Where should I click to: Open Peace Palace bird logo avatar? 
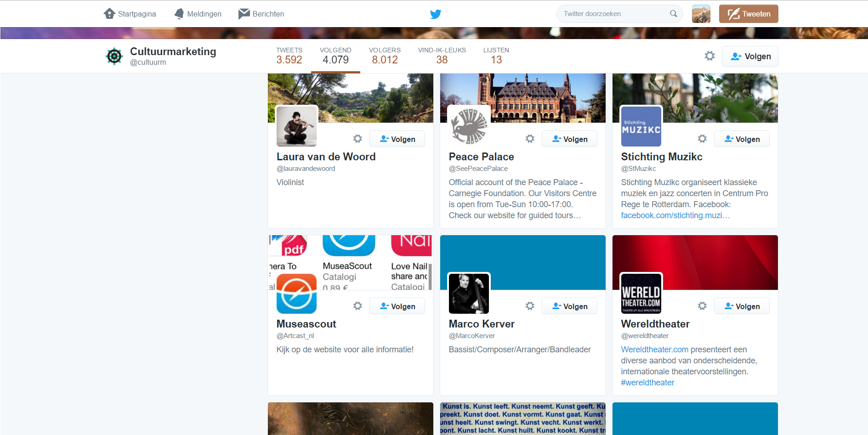point(469,126)
